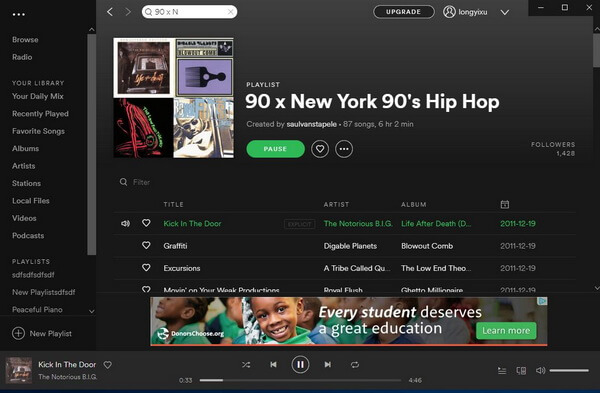Click the user profile avatar icon

coord(449,12)
